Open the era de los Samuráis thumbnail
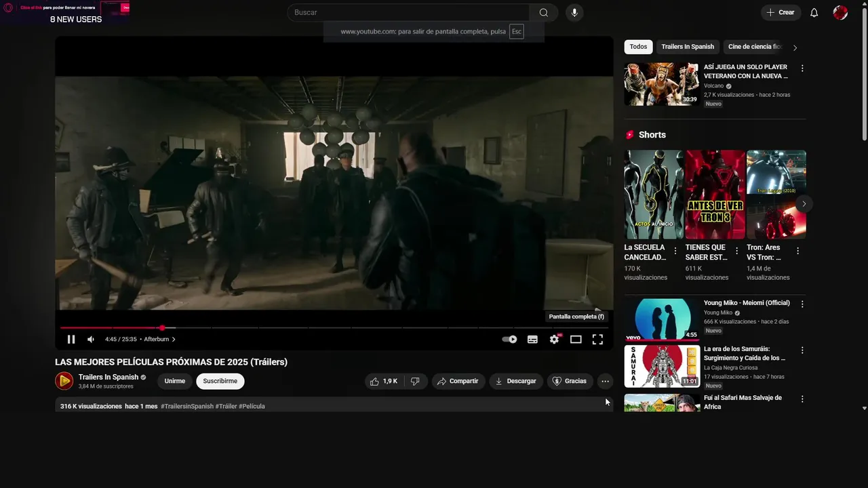Screen dimensions: 868x488 [662, 366]
